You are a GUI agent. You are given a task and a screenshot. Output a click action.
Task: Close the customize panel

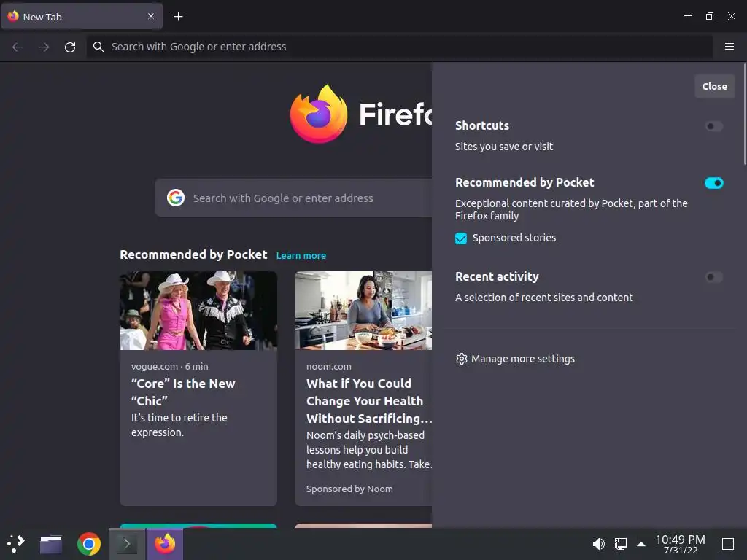715,86
